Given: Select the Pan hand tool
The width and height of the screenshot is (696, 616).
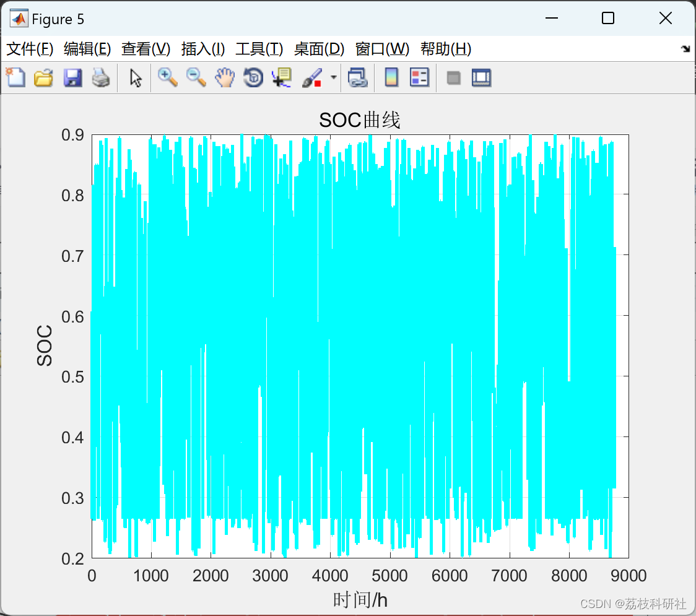Looking at the screenshot, I should (x=225, y=77).
